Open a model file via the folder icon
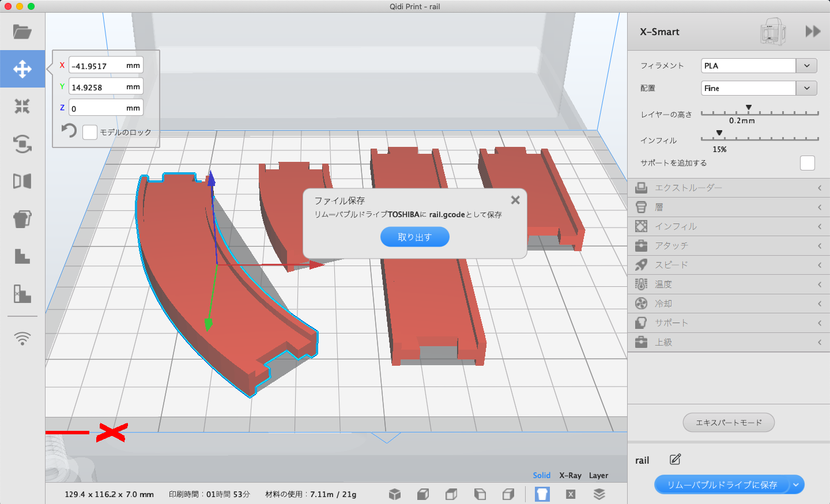Screen dimensions: 830x504 tap(22, 32)
